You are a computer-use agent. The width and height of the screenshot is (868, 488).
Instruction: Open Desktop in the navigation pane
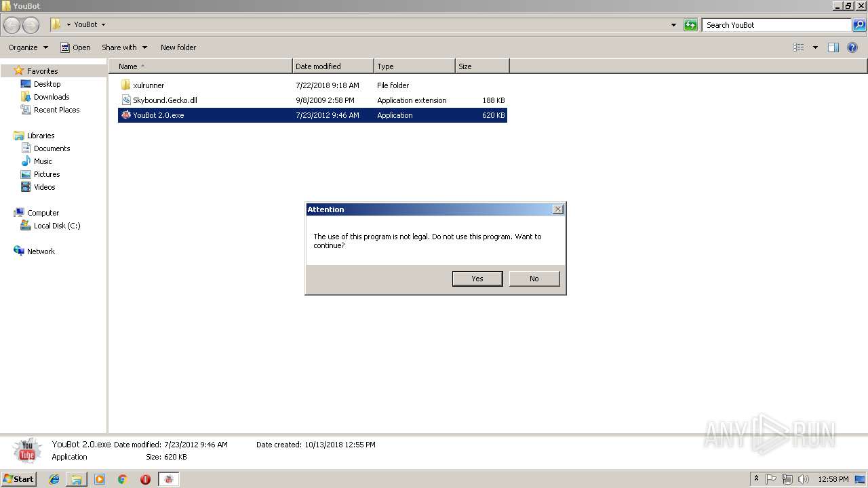47,84
